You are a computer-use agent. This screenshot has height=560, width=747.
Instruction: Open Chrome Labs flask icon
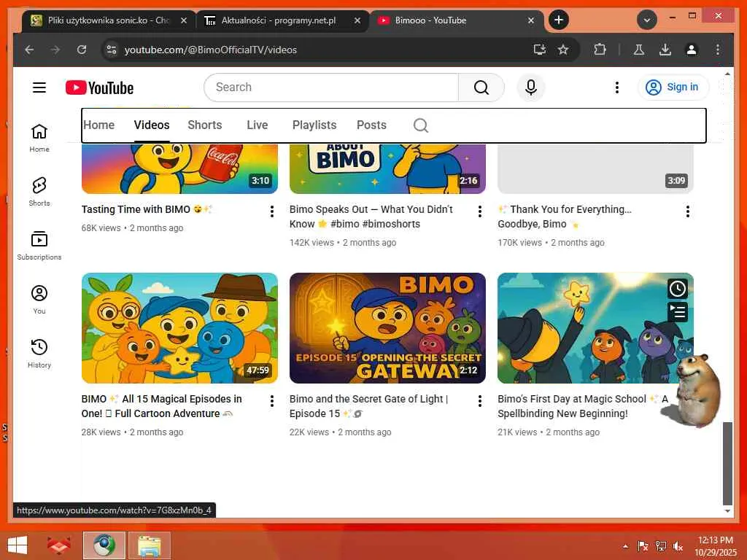click(639, 50)
